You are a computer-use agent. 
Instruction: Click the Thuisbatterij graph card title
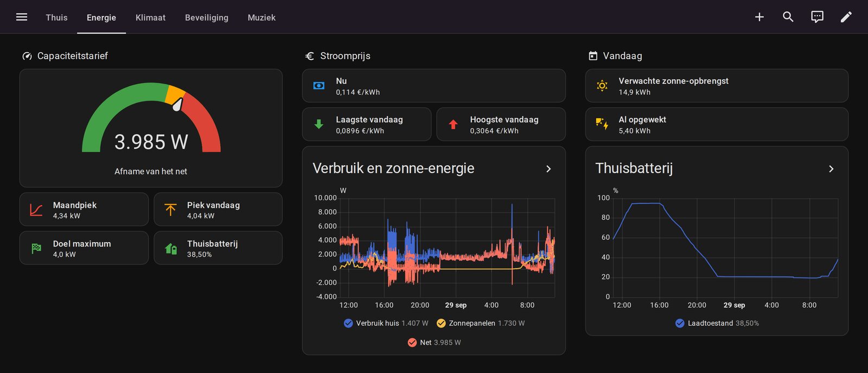tap(634, 168)
